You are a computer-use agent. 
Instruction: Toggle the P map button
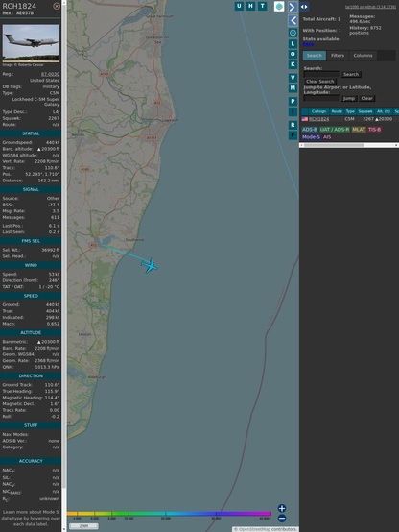pyautogui.click(x=293, y=101)
